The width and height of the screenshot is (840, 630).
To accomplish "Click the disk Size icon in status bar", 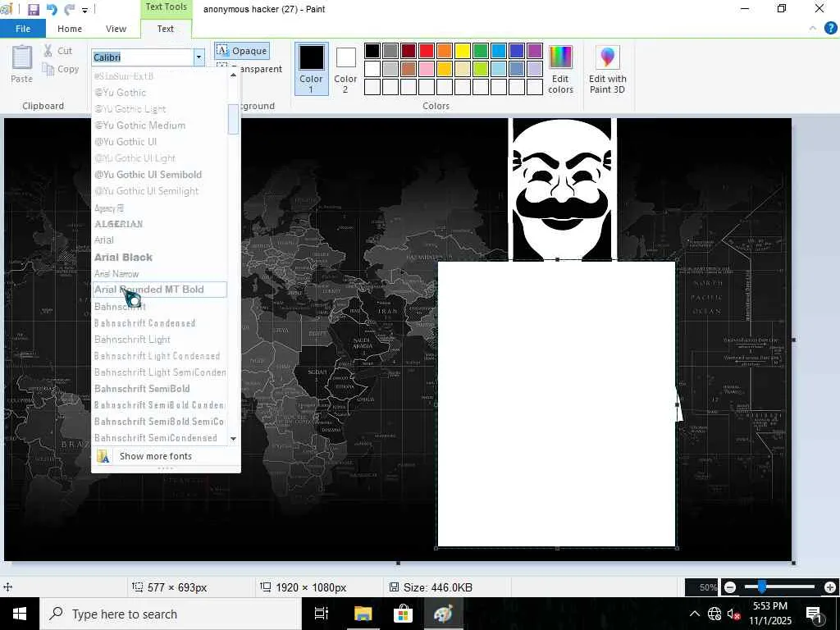I will 395,587.
